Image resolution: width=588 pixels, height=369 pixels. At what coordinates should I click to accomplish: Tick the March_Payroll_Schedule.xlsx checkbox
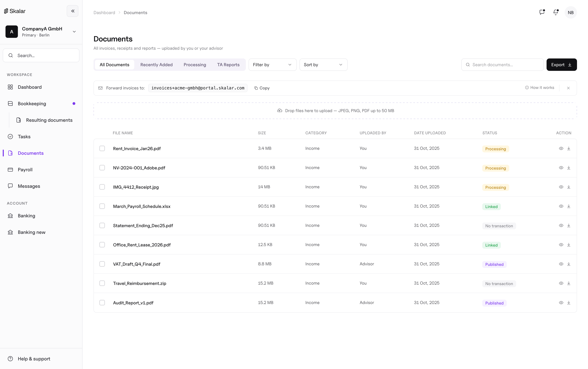tap(102, 206)
